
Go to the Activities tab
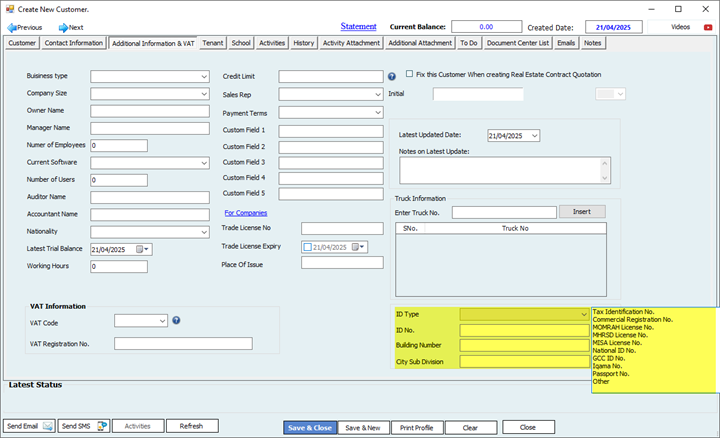click(x=272, y=43)
